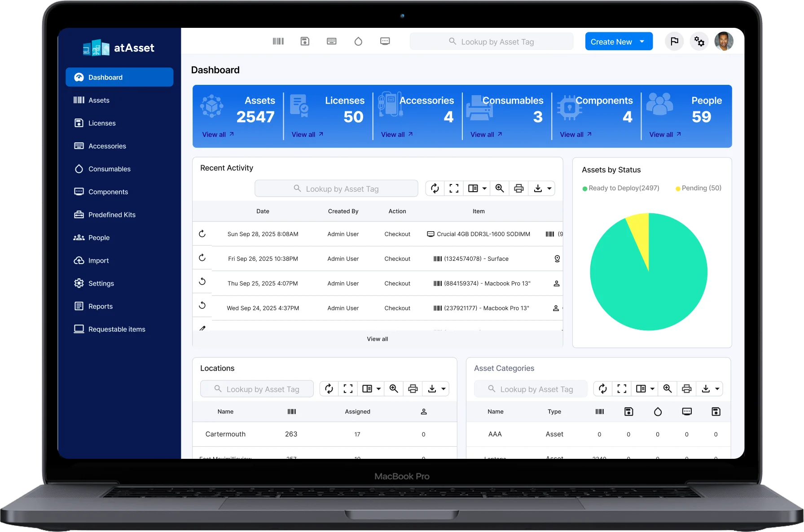Click View all below the Recent Activity table
Image resolution: width=804 pixels, height=532 pixels.
tap(377, 339)
